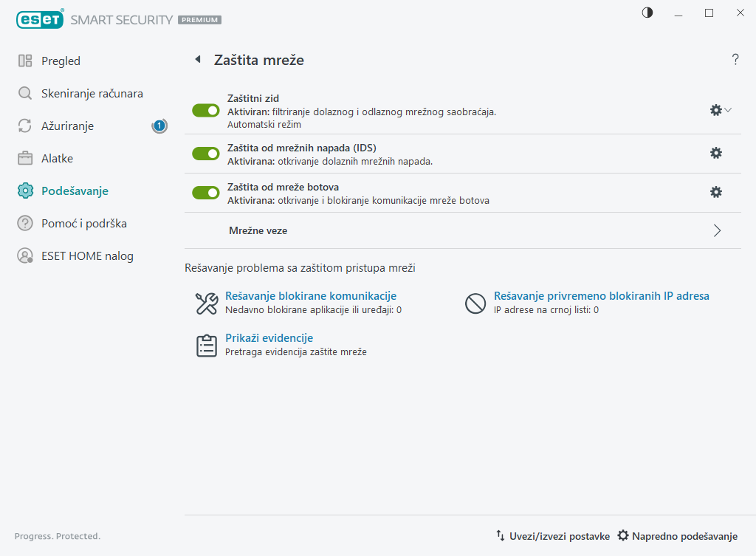Disable the Zaštitni zid toggle

(206, 110)
